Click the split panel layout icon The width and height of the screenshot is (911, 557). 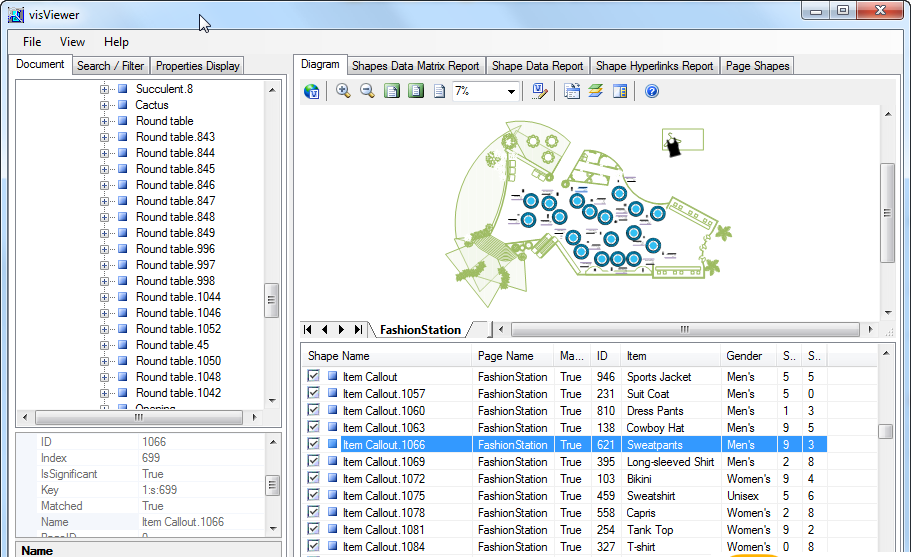(x=620, y=91)
